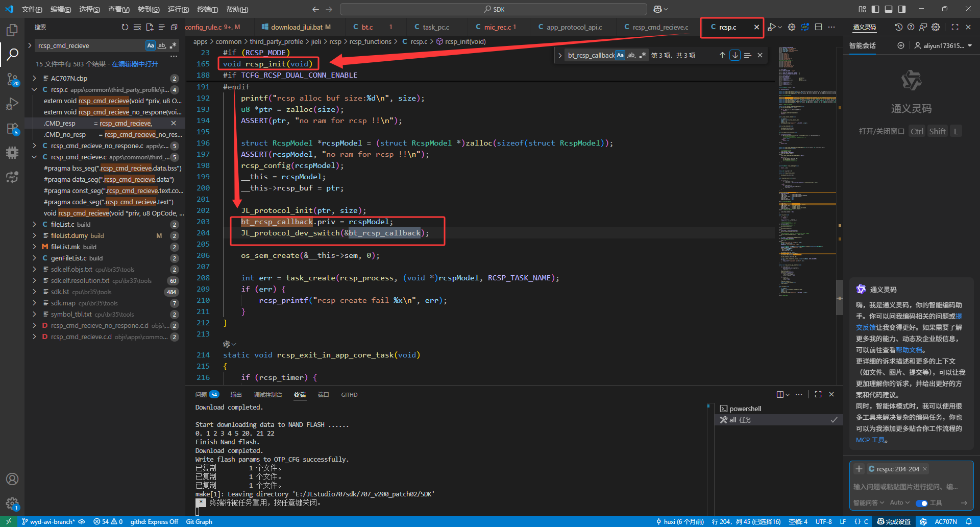Click the 在编辑器中打开 link
Viewport: 980px width, 527px height.
(135, 64)
